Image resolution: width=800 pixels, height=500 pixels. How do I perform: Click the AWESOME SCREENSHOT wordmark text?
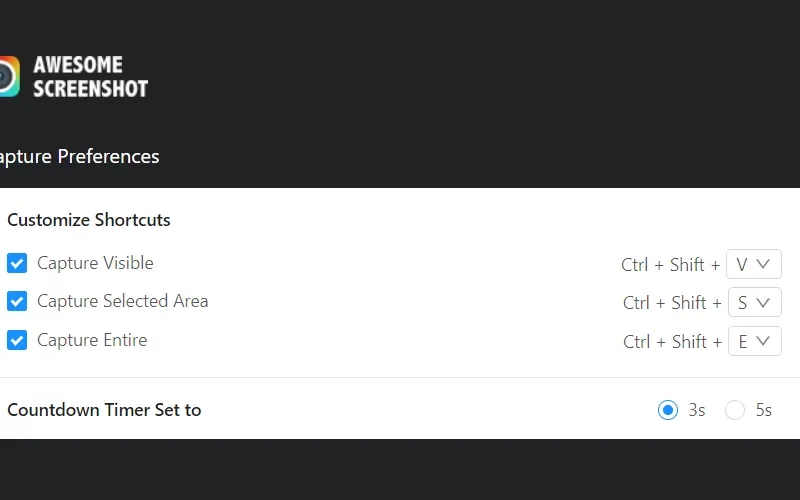pyautogui.click(x=90, y=77)
